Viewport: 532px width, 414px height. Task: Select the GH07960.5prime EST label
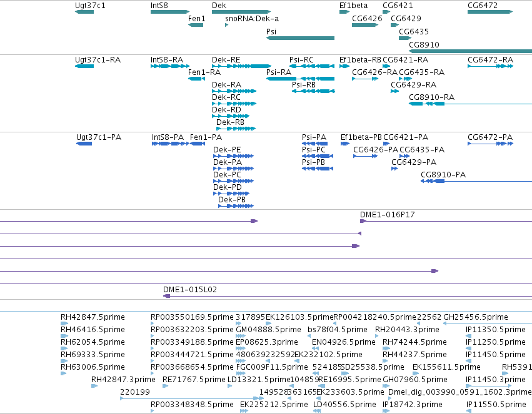pos(415,380)
